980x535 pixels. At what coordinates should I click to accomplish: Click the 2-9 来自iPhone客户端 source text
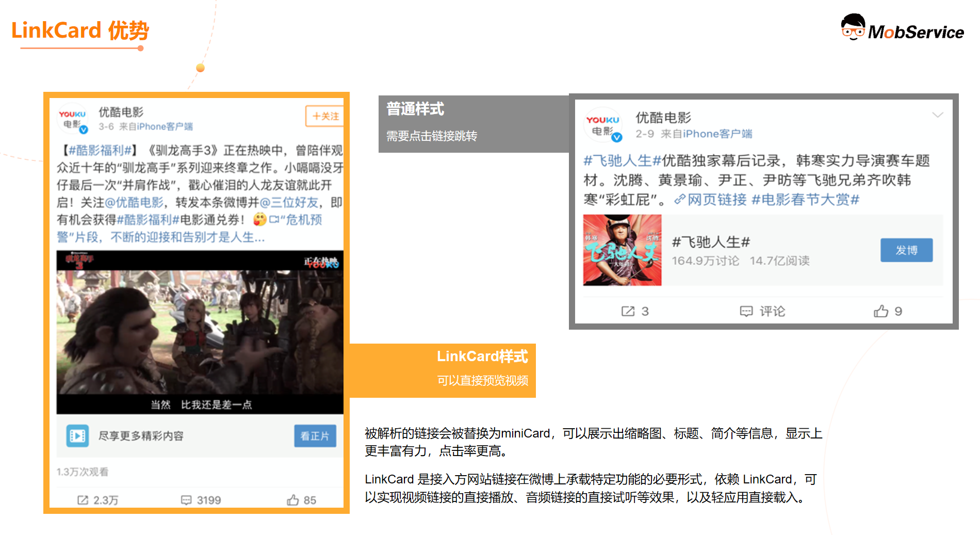(694, 134)
